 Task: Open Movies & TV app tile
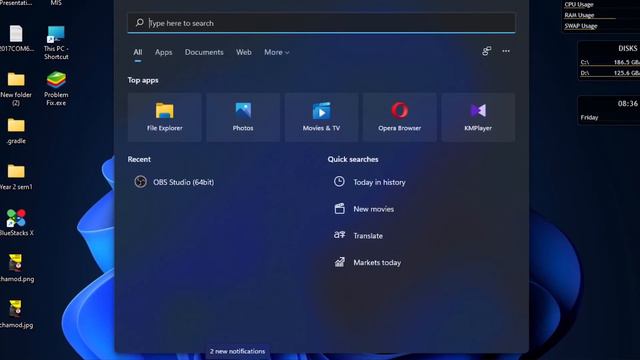[321, 117]
